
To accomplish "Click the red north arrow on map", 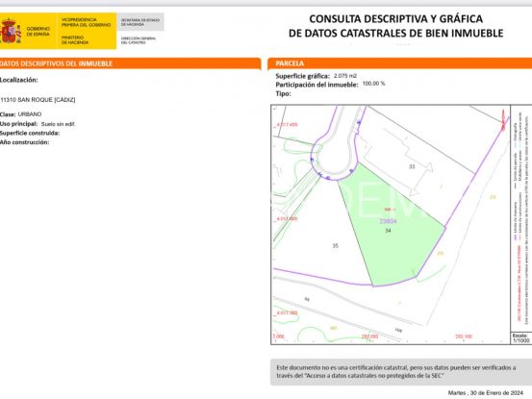I will [x=503, y=119].
